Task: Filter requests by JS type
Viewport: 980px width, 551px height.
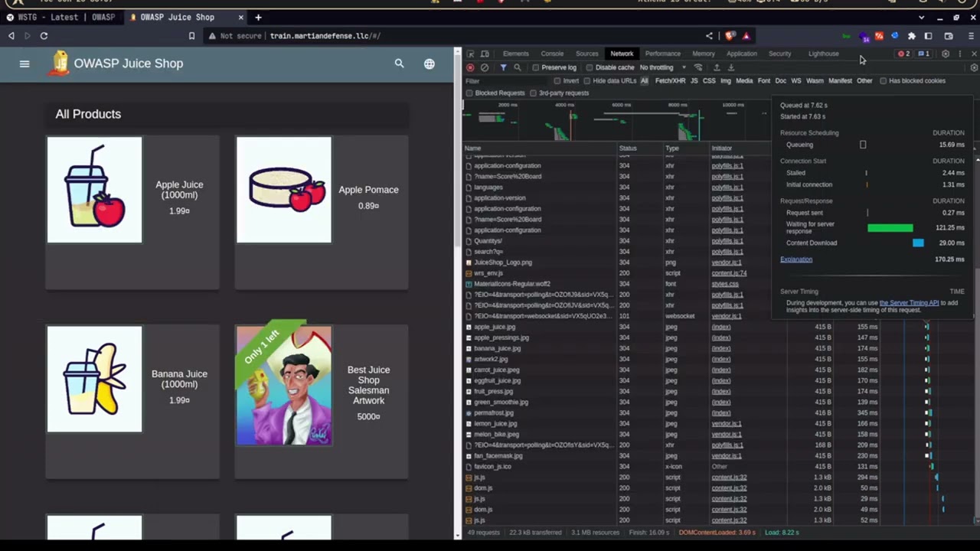Action: pos(694,80)
